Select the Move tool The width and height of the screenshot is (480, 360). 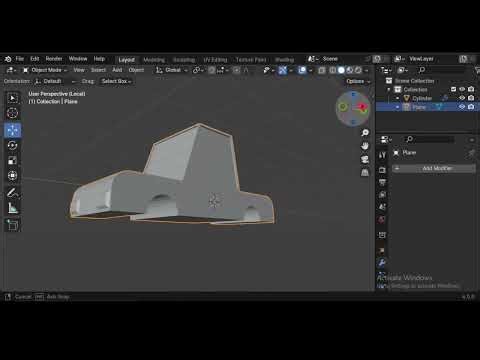click(x=13, y=130)
